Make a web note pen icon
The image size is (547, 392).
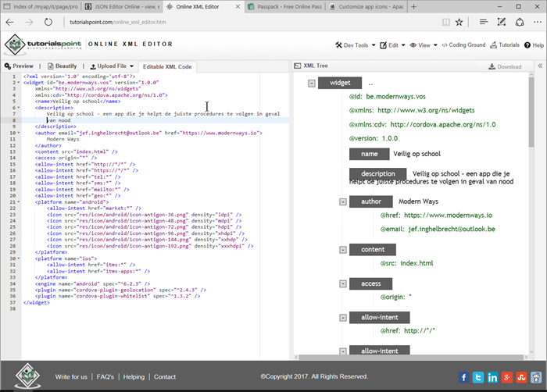coord(502,22)
